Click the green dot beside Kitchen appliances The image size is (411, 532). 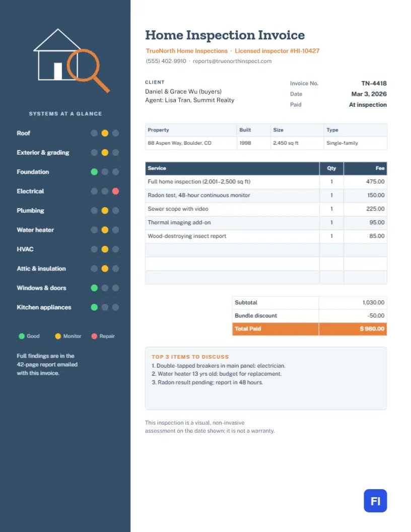pos(94,307)
